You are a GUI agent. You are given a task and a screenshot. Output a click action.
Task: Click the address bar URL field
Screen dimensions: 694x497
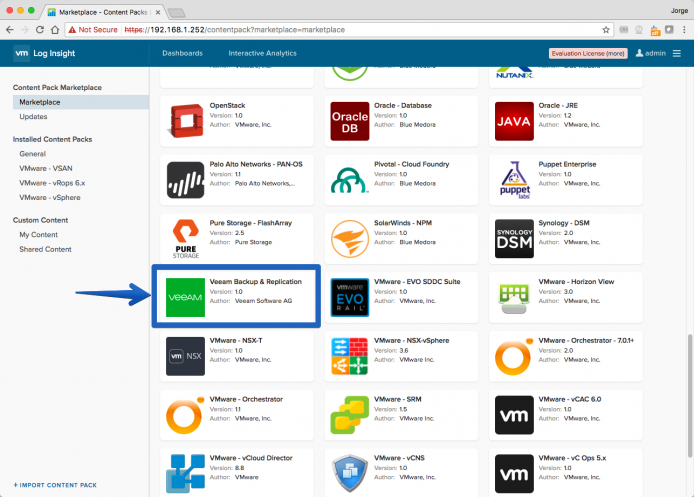tap(339, 30)
